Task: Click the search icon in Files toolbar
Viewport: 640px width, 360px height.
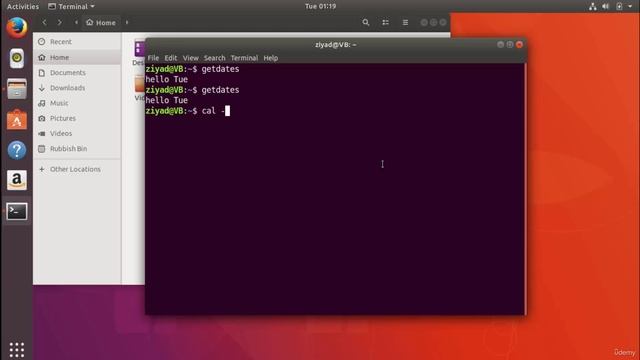Action: 366,22
